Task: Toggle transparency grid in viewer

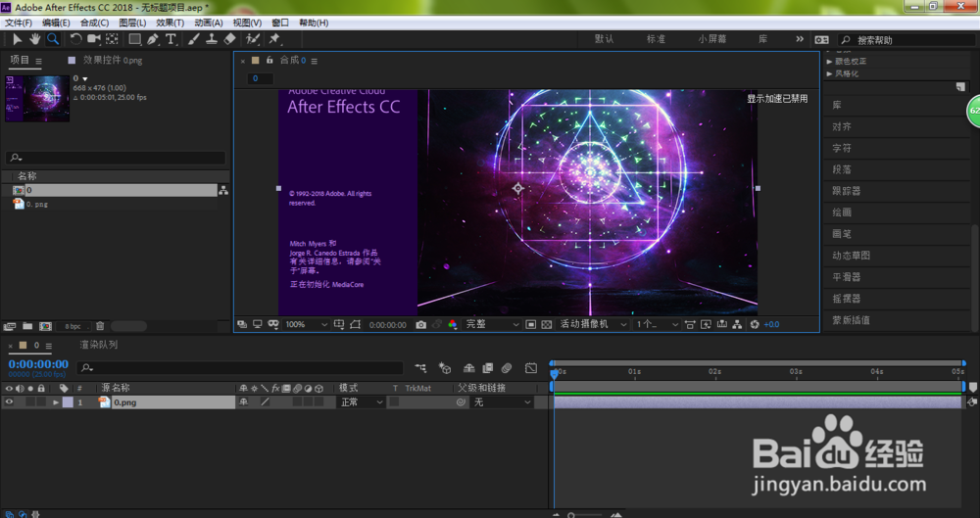Action: tap(546, 325)
